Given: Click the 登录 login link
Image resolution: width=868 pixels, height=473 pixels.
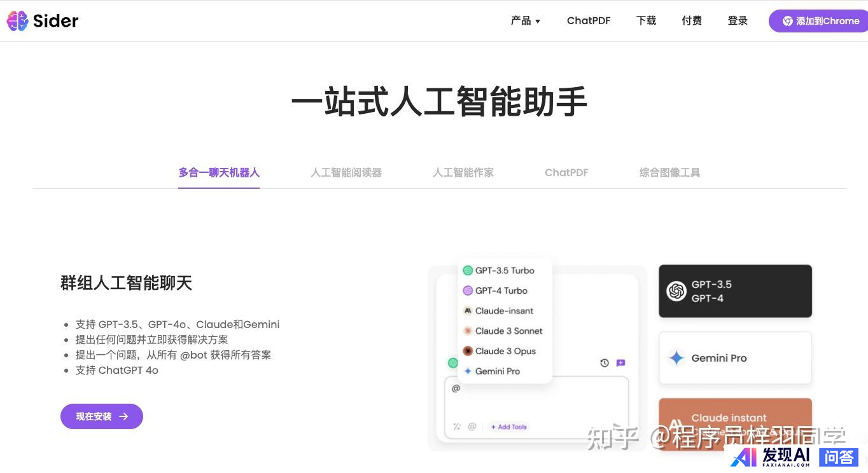Looking at the screenshot, I should tap(738, 21).
